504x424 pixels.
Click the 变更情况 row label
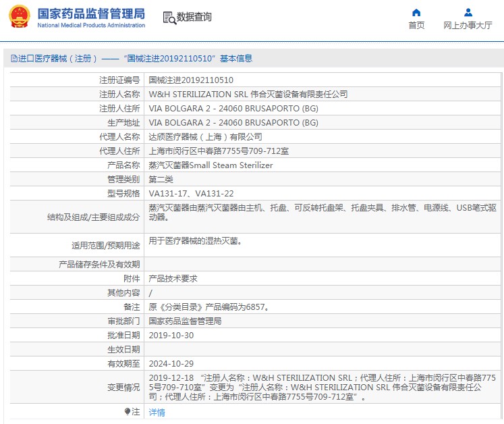[x=123, y=388]
